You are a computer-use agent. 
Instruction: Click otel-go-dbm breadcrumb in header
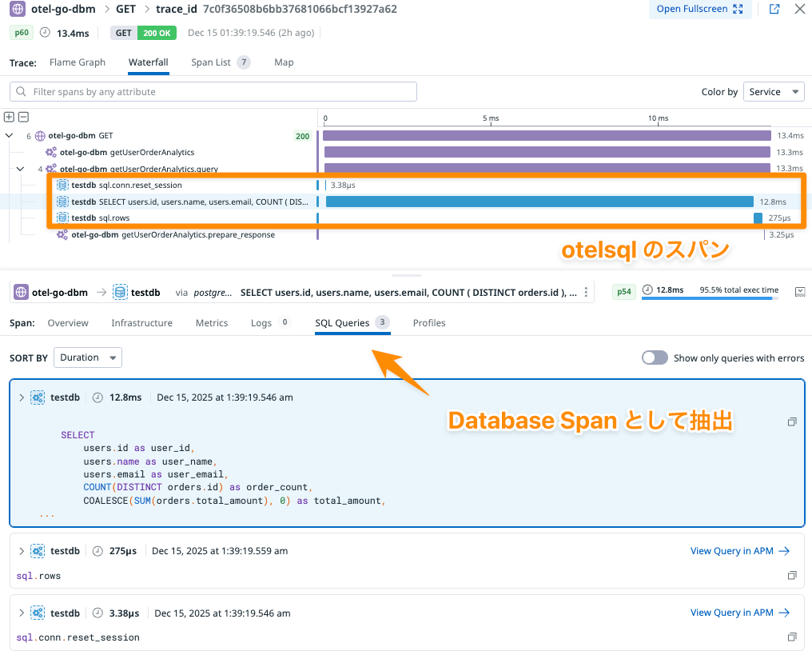[x=63, y=9]
